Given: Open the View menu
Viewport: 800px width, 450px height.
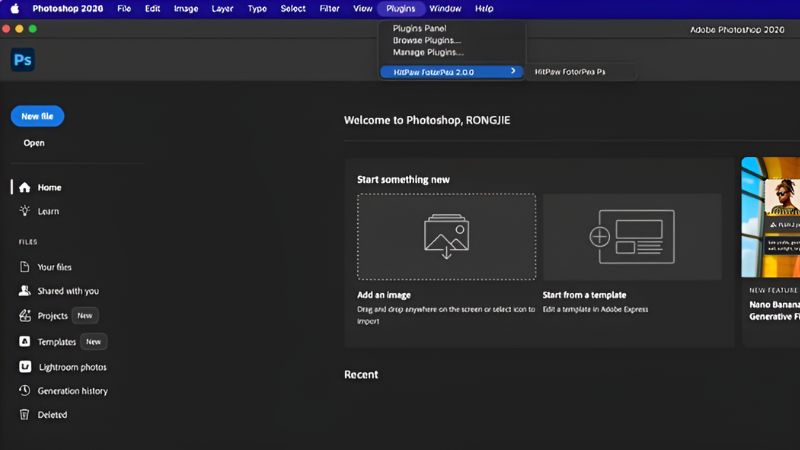Looking at the screenshot, I should 363,9.
